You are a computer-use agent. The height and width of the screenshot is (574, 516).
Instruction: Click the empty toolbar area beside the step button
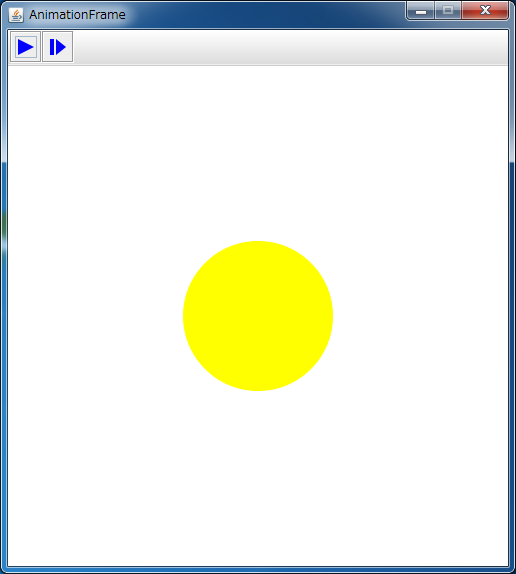click(291, 47)
